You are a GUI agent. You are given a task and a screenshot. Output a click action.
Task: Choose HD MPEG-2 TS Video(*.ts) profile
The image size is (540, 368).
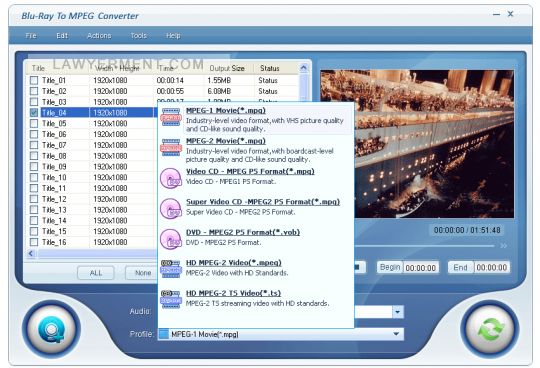pos(233,293)
